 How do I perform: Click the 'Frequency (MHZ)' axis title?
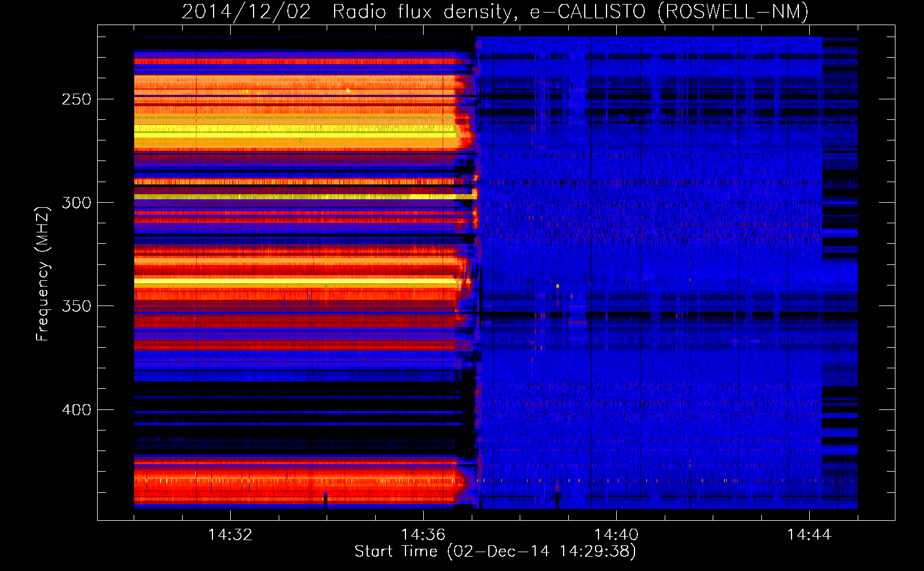coord(43,274)
